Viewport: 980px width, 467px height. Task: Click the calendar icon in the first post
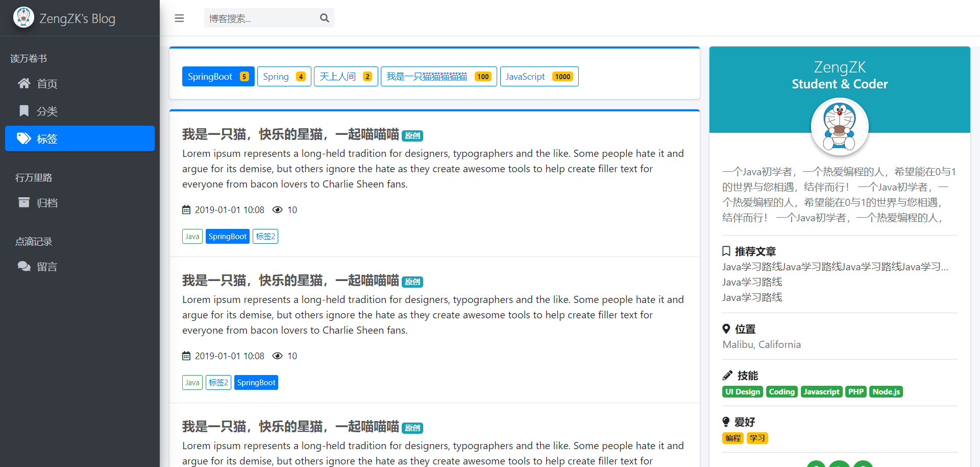click(186, 210)
